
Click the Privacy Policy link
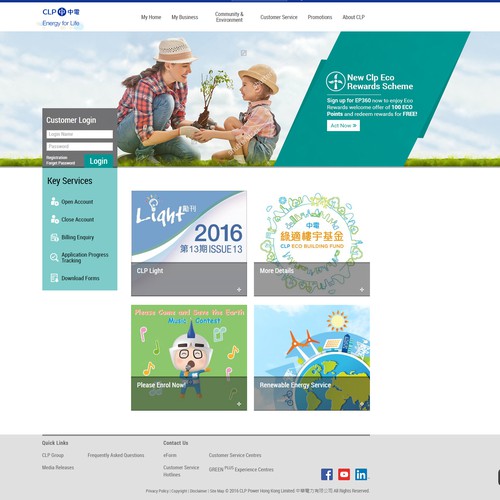(157, 491)
